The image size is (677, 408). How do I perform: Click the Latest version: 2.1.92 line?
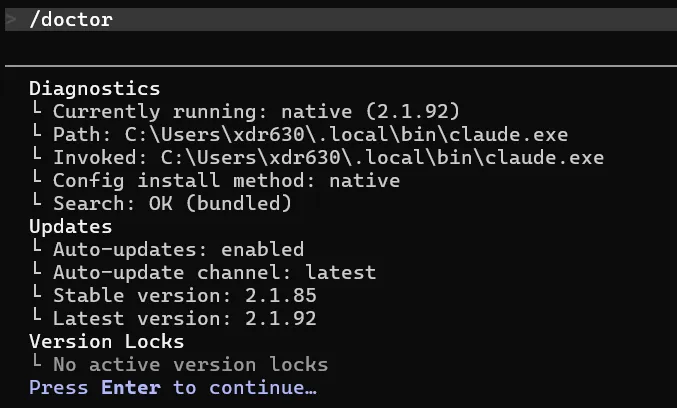click(x=184, y=318)
